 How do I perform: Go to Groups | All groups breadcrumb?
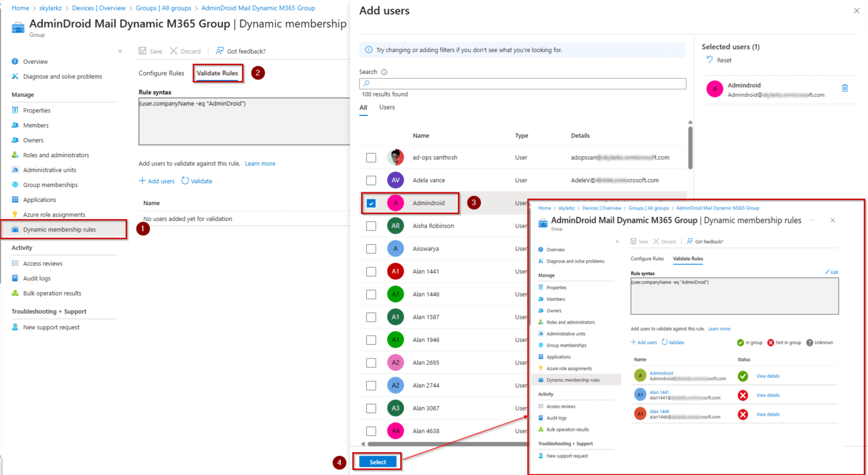coord(163,8)
